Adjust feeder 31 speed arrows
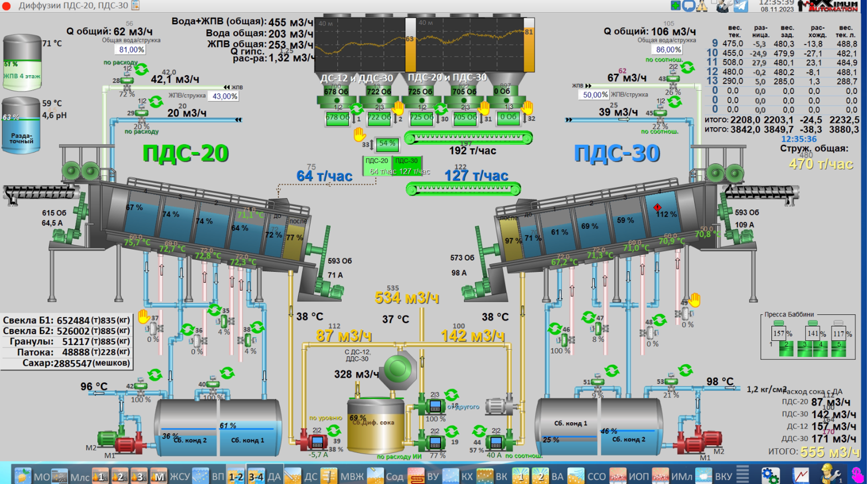 [481, 119]
